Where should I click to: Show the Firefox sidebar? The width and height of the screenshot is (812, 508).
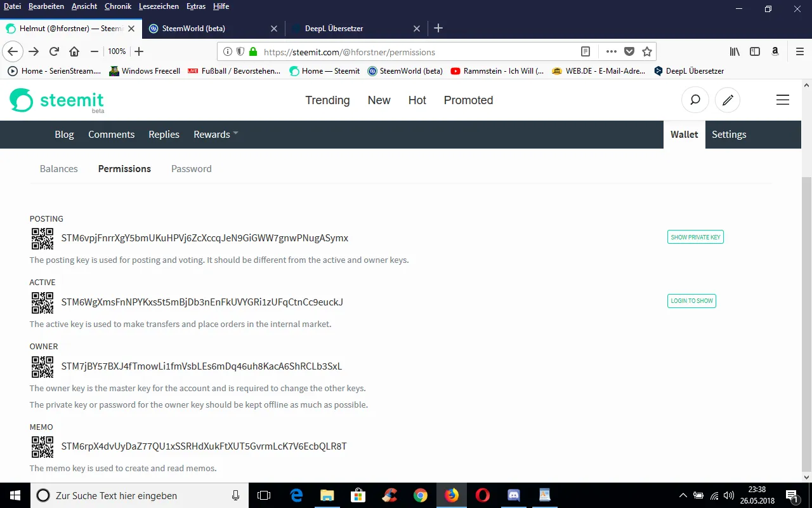click(755, 51)
